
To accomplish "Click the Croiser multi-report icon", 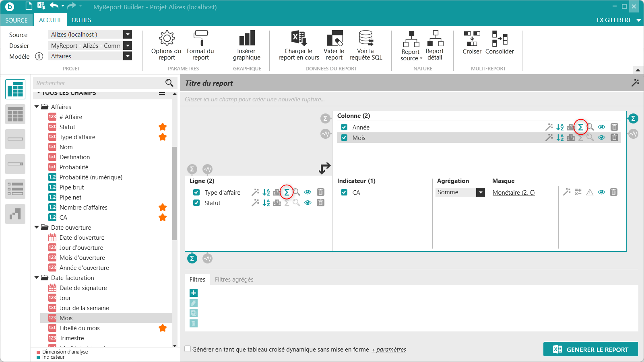I will point(472,39).
